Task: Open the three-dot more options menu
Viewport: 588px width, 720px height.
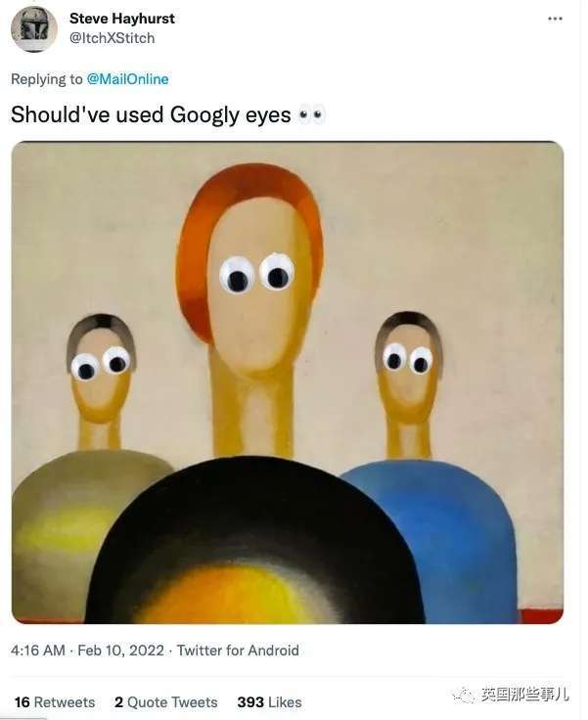Action: [x=556, y=19]
